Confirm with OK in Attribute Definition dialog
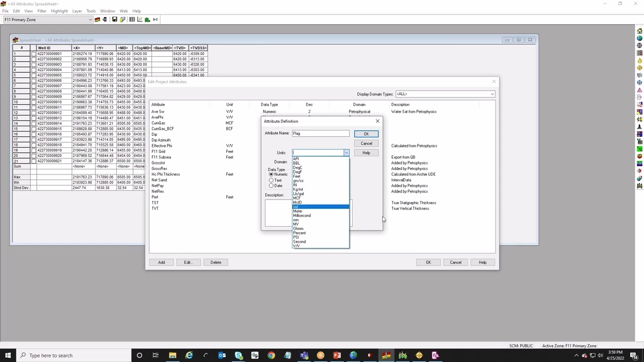Screen dimensions: 644x362 coord(366,134)
